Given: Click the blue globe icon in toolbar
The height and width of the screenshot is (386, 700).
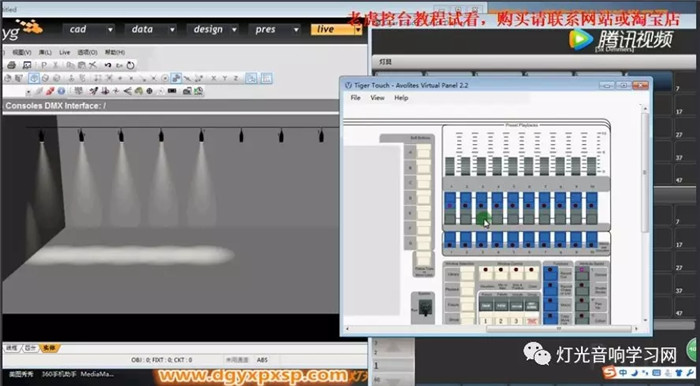Looking at the screenshot, I should pyautogui.click(x=61, y=91).
